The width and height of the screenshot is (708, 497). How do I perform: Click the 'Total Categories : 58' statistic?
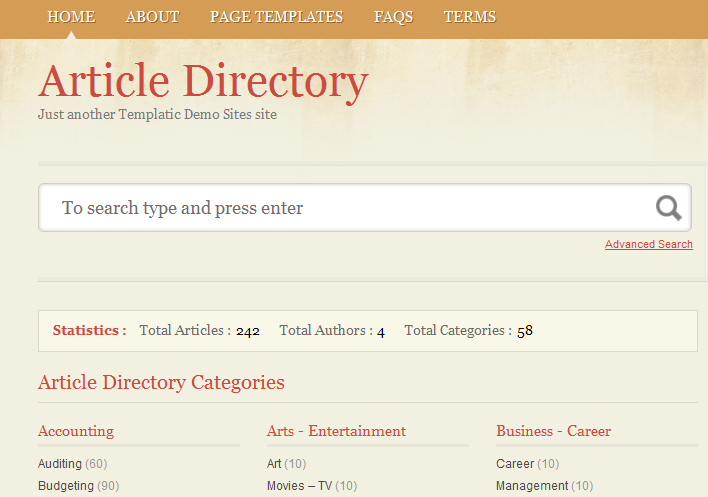[x=469, y=330]
